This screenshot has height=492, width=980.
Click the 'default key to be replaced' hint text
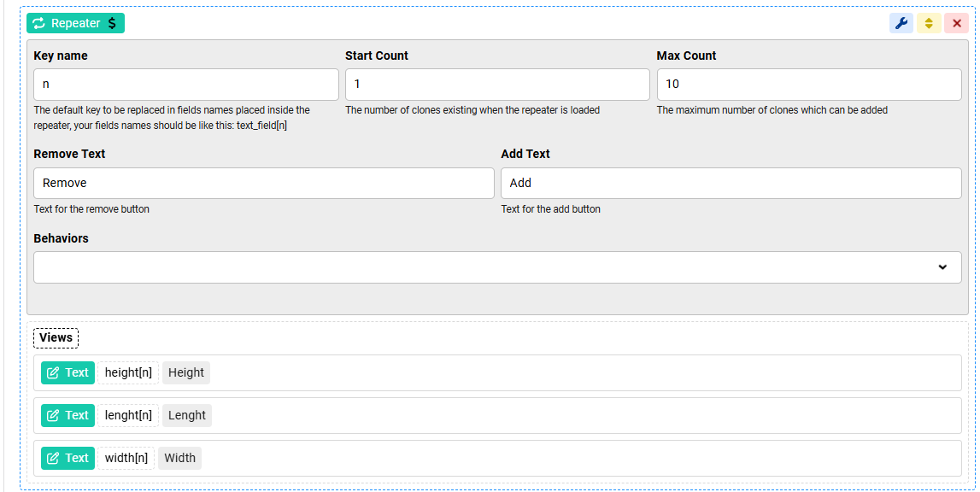(172, 118)
